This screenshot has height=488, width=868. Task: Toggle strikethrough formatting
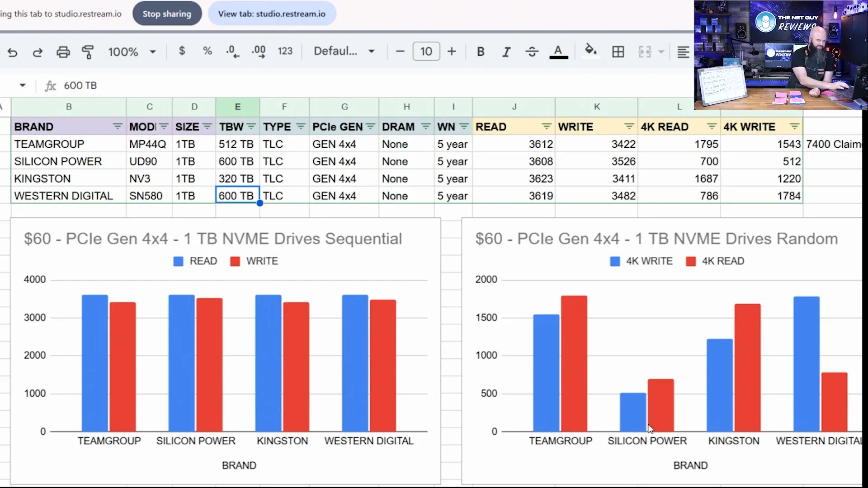tap(532, 52)
